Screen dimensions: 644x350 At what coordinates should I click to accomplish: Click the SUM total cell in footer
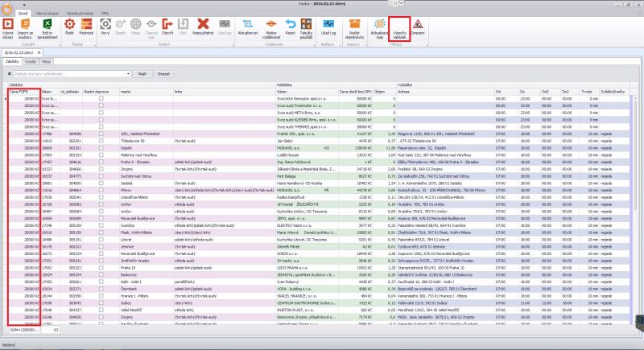[x=24, y=330]
